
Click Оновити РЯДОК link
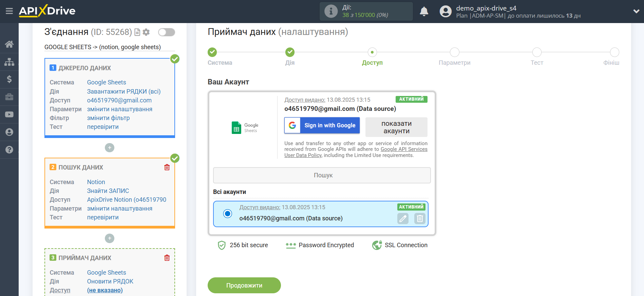(x=110, y=281)
